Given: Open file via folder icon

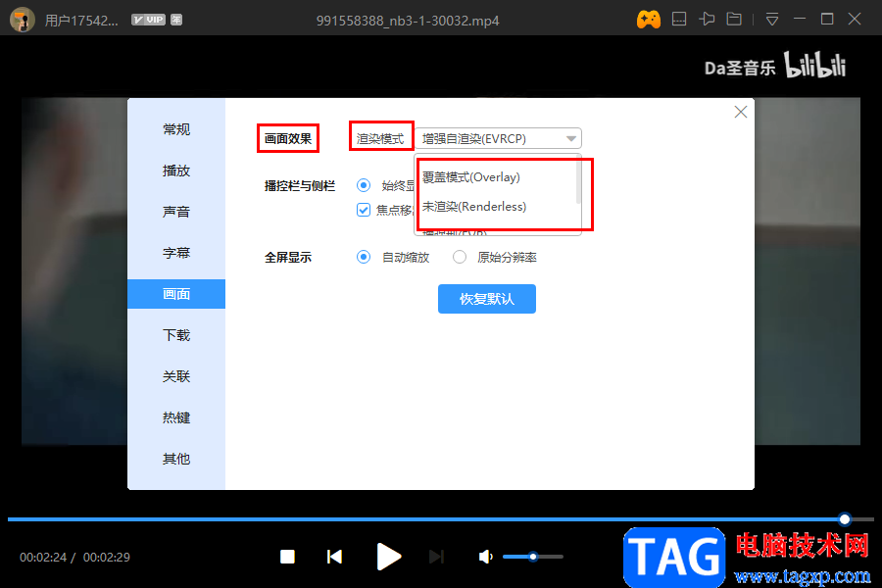Looking at the screenshot, I should [734, 20].
